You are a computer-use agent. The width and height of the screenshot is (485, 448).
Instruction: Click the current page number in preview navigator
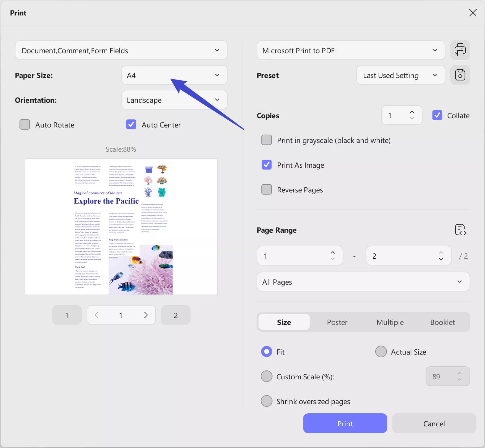121,315
